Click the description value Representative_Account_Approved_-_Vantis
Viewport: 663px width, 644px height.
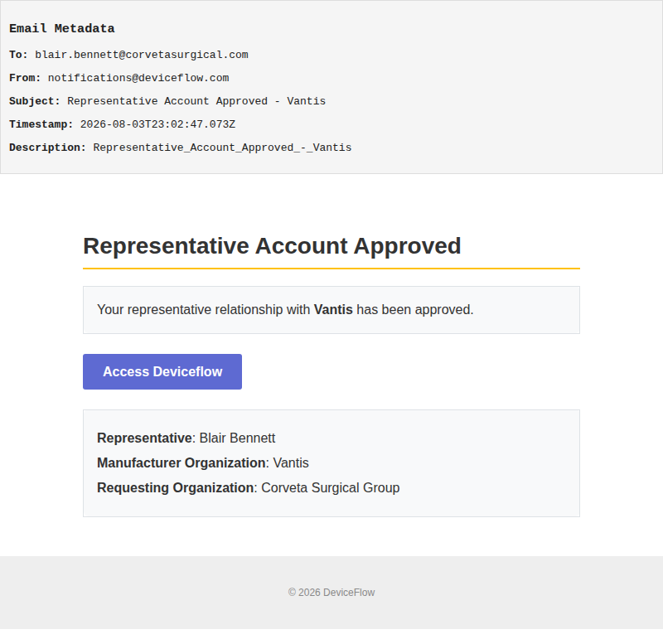coord(222,148)
